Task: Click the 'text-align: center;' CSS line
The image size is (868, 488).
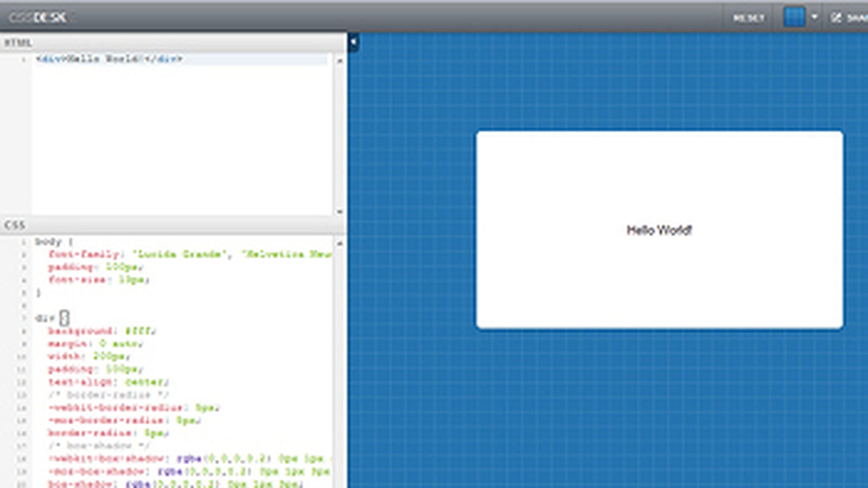Action: coord(108,382)
